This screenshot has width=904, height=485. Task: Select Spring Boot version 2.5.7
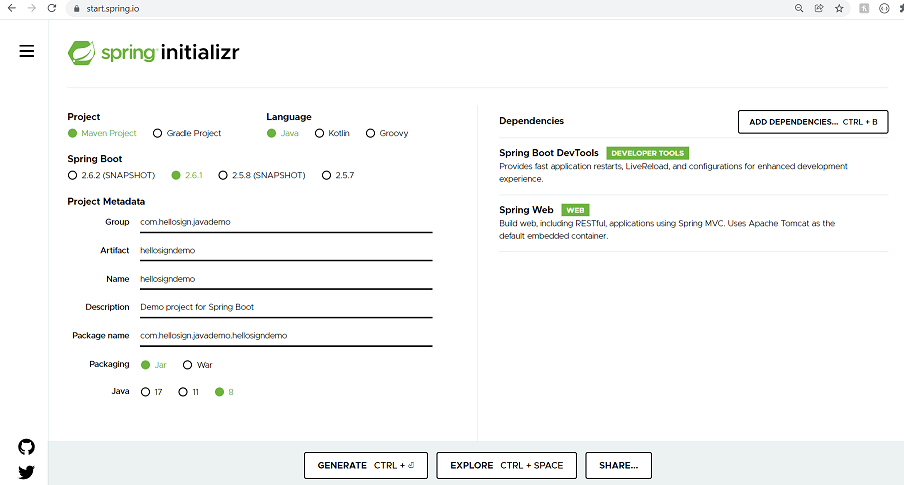[x=338, y=175]
